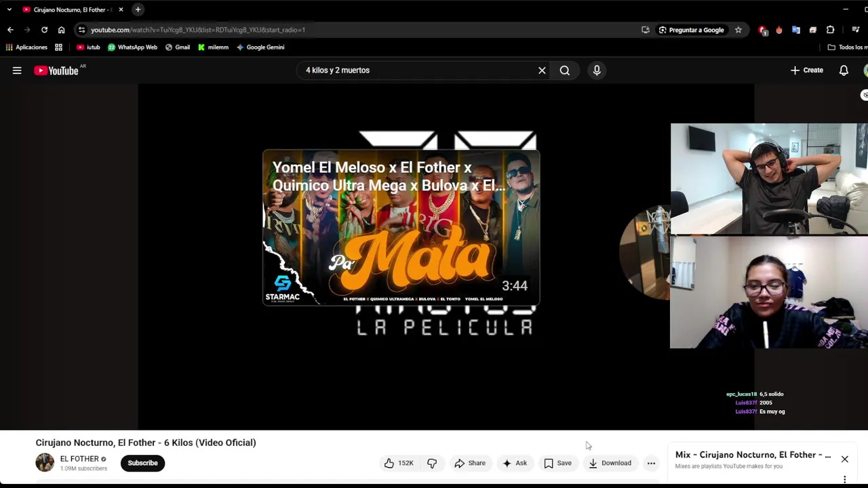Open the YouTube hamburger guide menu
Image resolution: width=868 pixels, height=488 pixels.
pyautogui.click(x=17, y=70)
